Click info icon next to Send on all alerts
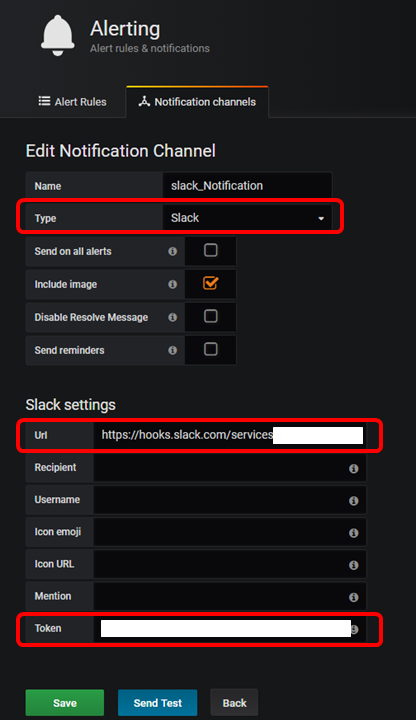This screenshot has width=416, height=720. coord(173,251)
